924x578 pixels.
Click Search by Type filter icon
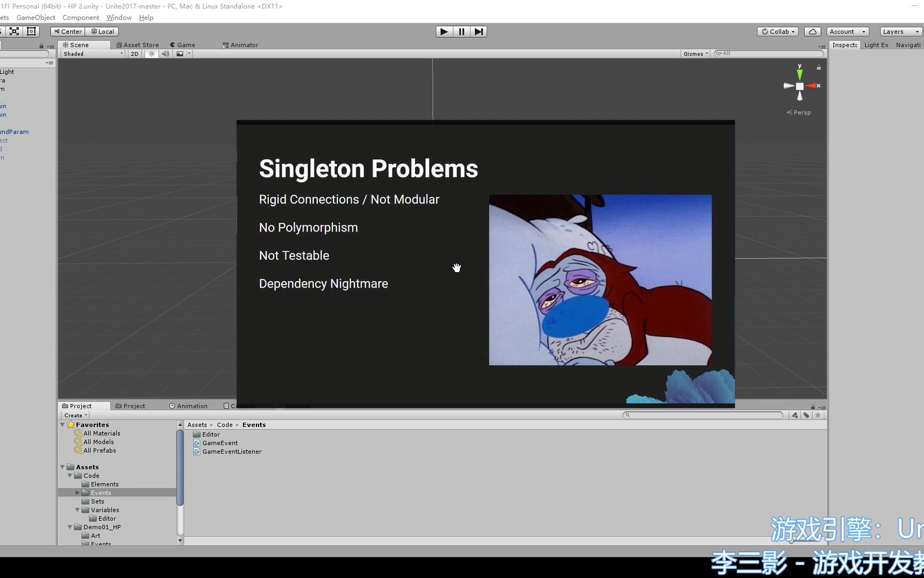pyautogui.click(x=794, y=415)
